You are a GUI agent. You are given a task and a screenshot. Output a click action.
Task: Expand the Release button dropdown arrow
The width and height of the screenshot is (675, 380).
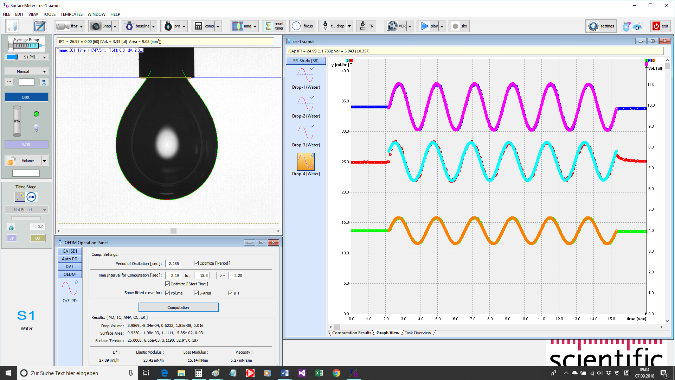[44, 161]
